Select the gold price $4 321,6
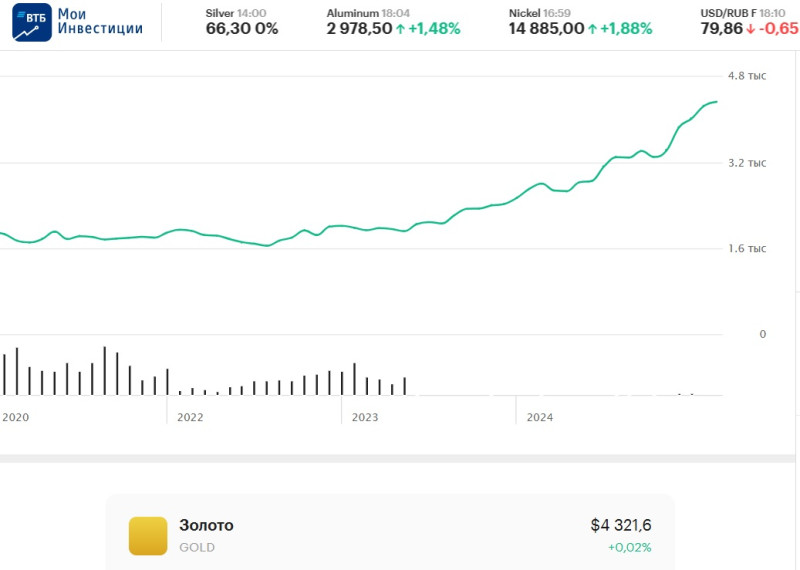800x570 pixels. click(620, 525)
